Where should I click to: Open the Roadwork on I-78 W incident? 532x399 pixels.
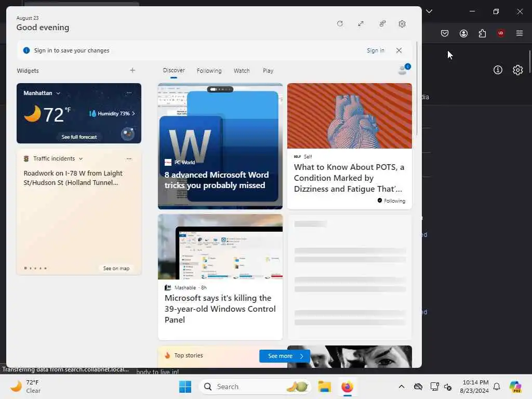pos(73,178)
